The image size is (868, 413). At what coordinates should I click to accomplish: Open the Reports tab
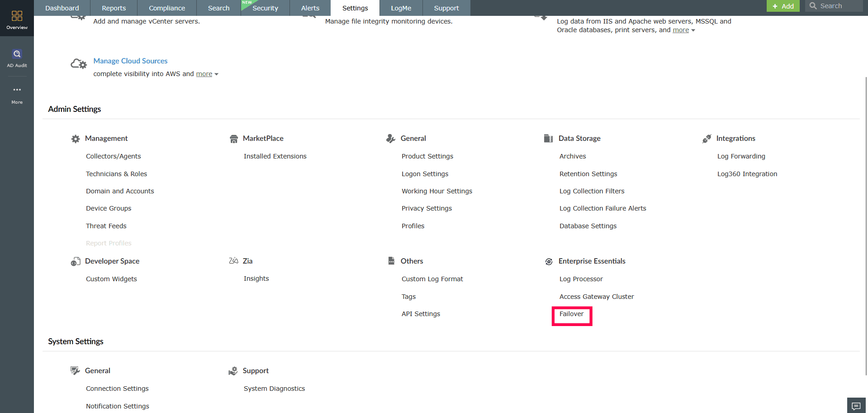pyautogui.click(x=114, y=8)
